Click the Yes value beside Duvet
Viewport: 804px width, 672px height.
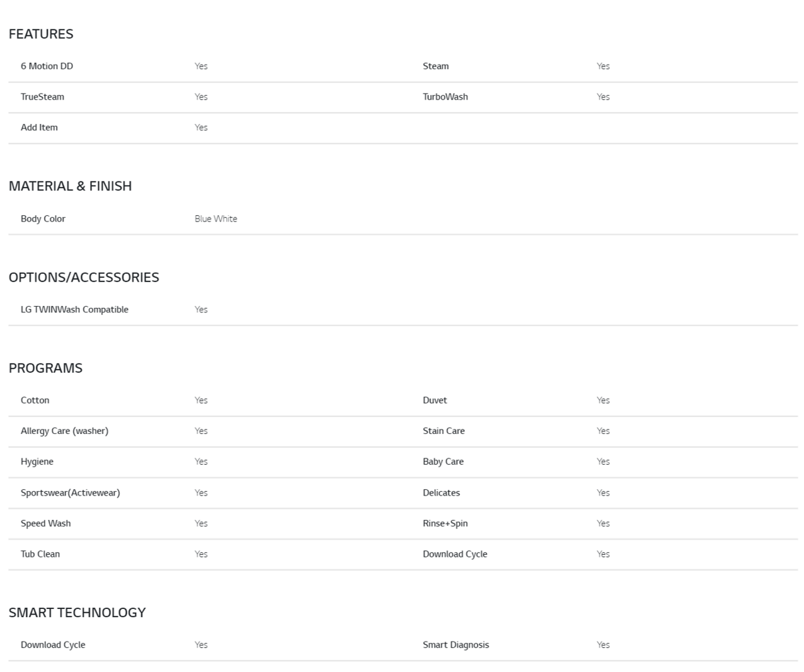pyautogui.click(x=603, y=401)
